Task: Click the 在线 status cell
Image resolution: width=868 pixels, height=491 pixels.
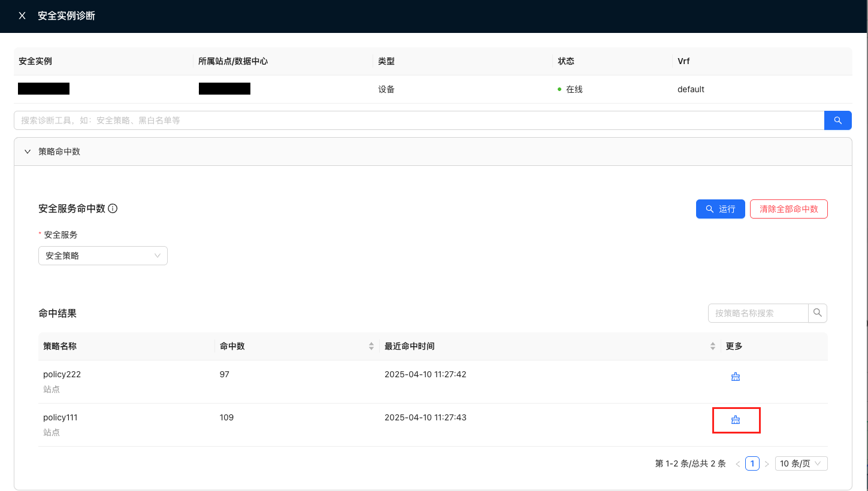Action: point(570,89)
